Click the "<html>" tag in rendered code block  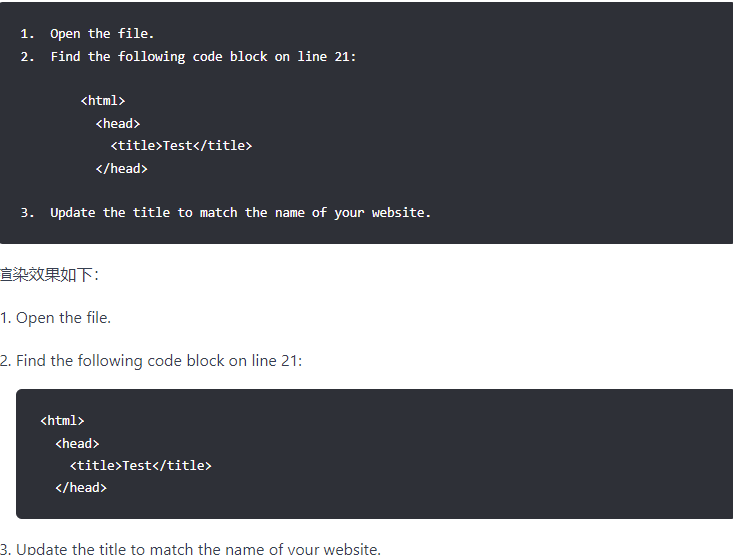[x=62, y=421]
